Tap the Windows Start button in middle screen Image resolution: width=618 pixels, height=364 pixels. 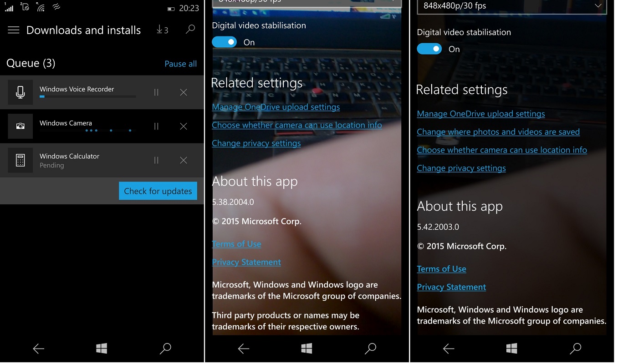(x=306, y=349)
